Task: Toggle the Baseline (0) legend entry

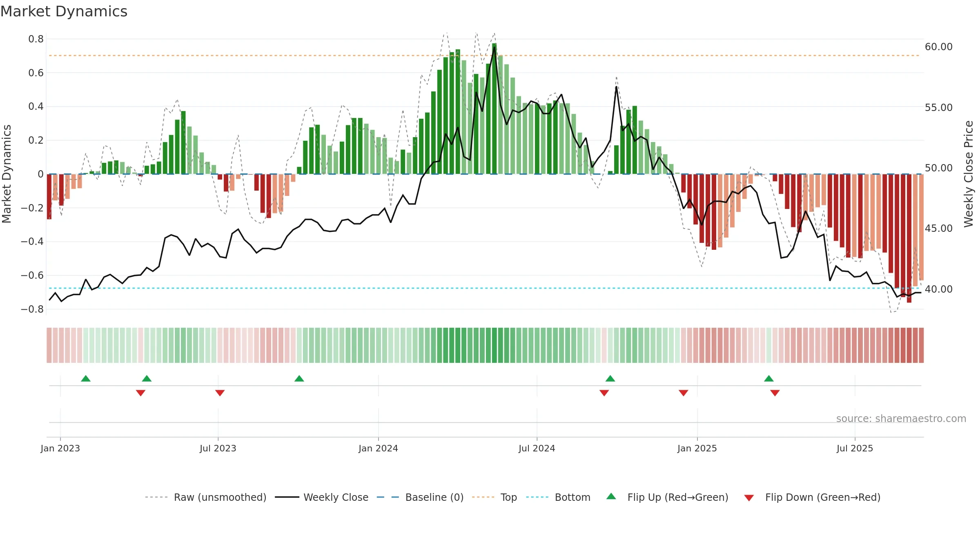Action: click(x=420, y=497)
